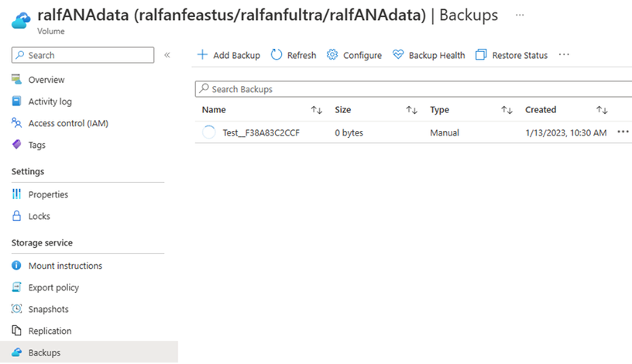Click the Backups cloud icon in sidebar
This screenshot has width=632, height=364.
tap(16, 352)
